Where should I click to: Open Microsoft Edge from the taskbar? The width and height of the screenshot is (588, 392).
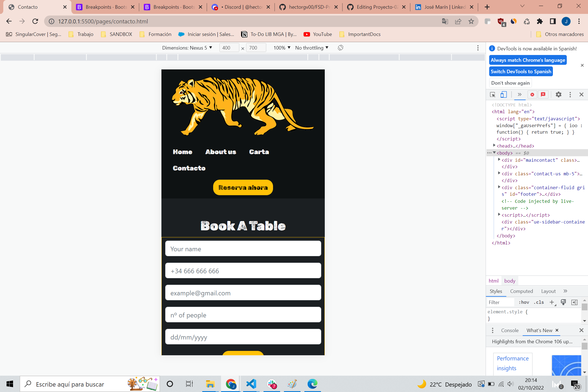(312, 384)
